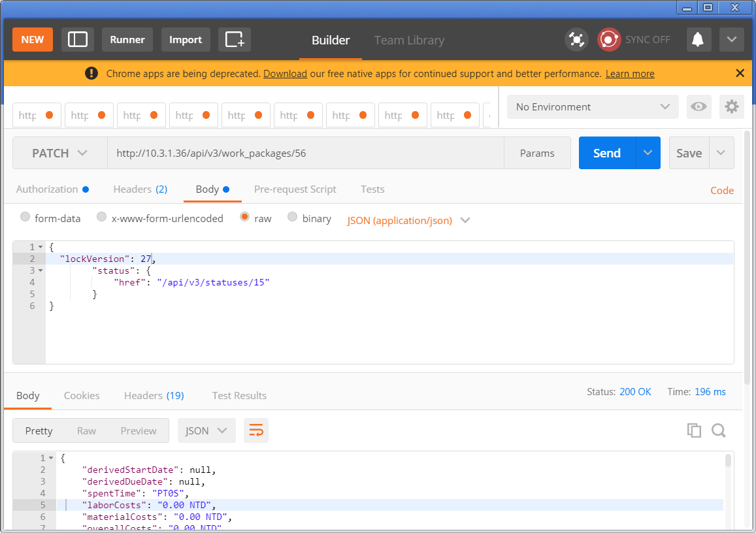The width and height of the screenshot is (756, 533).
Task: Click the interceptor satellite icon
Action: pyautogui.click(x=576, y=39)
